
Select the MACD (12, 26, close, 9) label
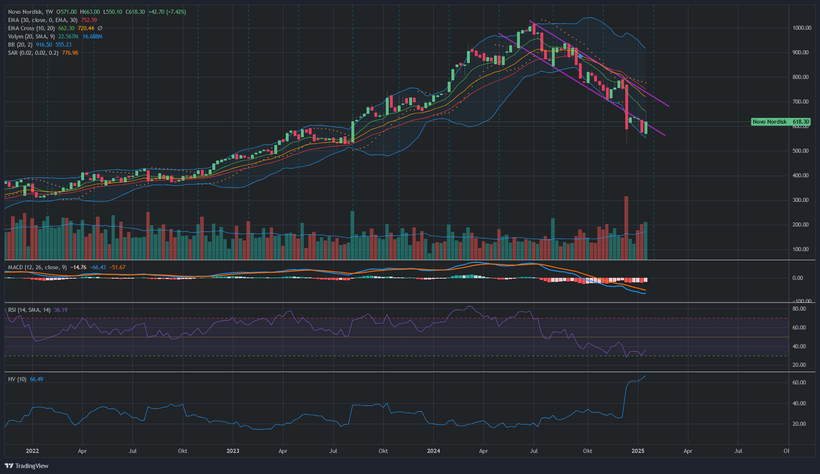[32, 267]
